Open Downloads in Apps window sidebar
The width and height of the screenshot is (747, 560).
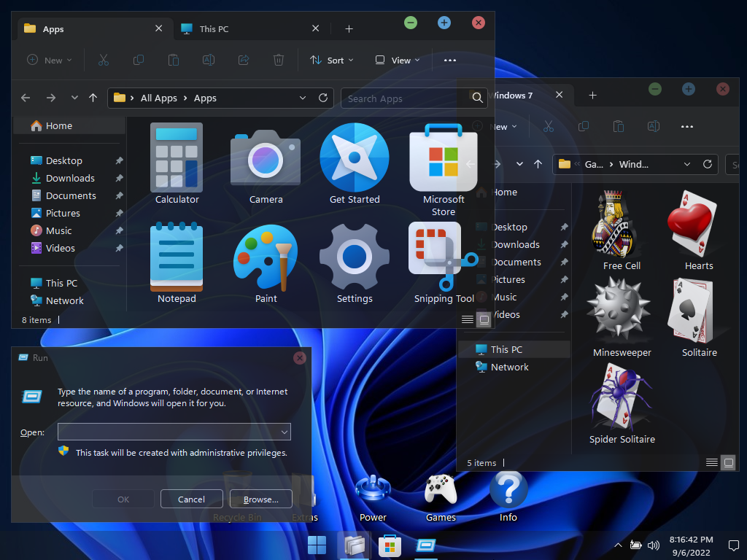coord(71,178)
